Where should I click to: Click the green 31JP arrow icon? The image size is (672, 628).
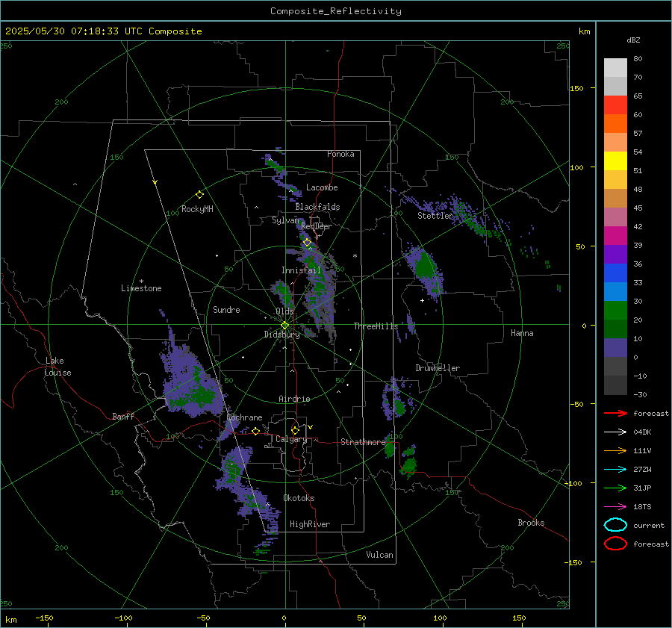(615, 488)
